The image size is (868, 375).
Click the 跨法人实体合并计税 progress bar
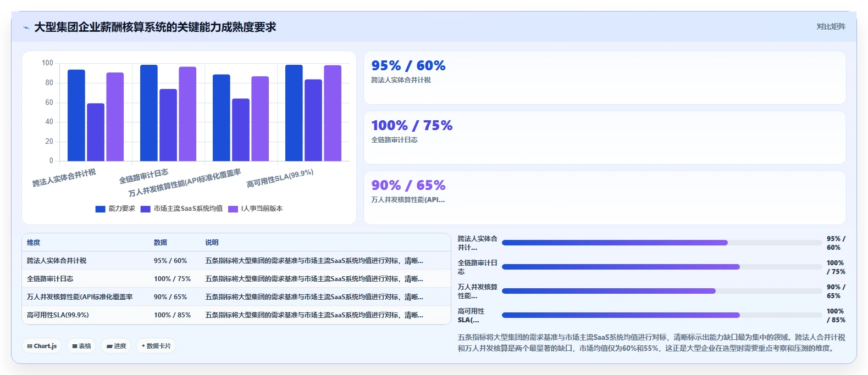click(662, 243)
